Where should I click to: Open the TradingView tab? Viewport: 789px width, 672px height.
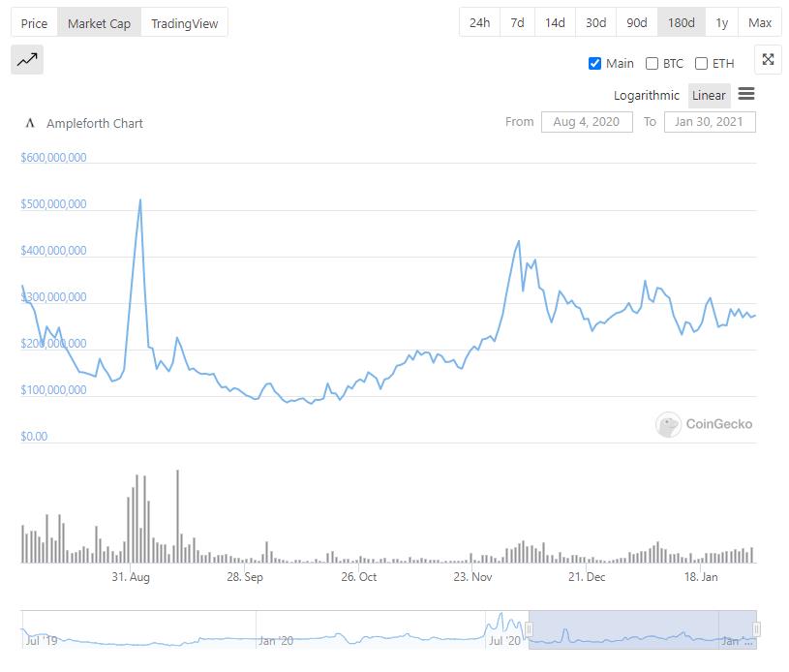[x=184, y=22]
